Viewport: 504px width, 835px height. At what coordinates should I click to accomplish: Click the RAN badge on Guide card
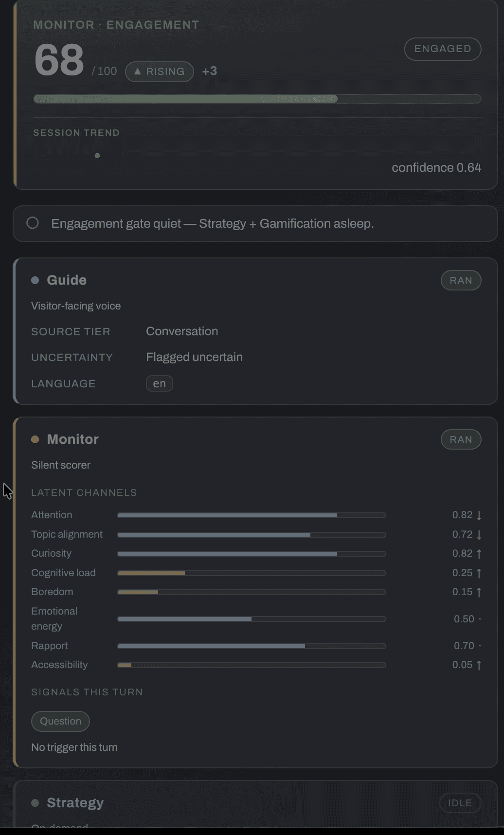461,280
